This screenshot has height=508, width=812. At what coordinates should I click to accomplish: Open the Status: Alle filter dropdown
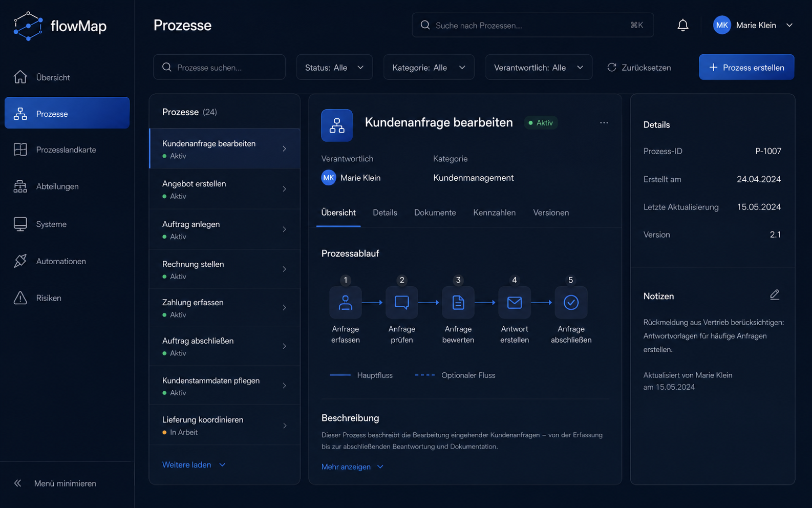(x=334, y=67)
